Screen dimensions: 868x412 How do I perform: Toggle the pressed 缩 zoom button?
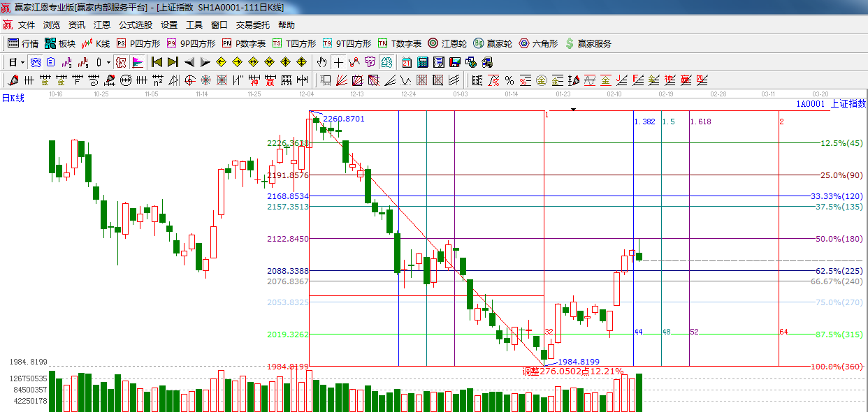(121, 62)
